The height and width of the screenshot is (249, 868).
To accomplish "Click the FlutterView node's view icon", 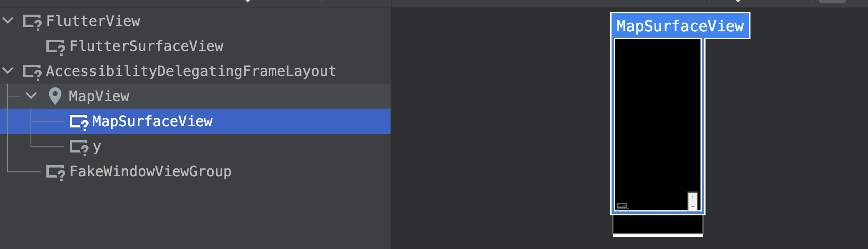I will [32, 22].
